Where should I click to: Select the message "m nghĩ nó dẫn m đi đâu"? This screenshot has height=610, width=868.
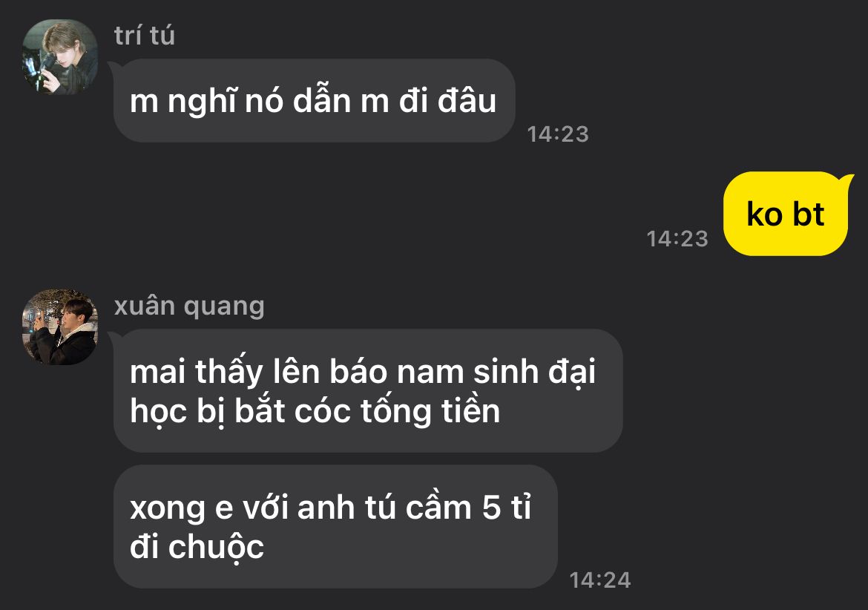(x=314, y=100)
